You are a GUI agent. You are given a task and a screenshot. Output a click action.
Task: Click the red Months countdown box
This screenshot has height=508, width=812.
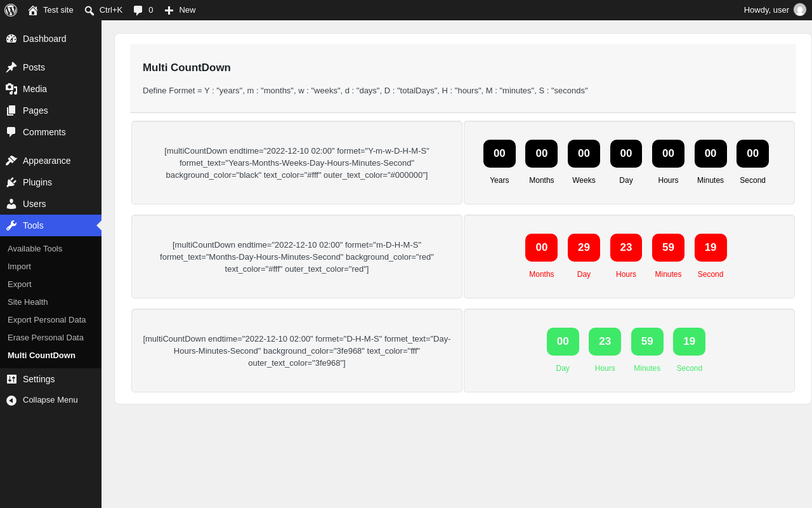[x=542, y=248]
